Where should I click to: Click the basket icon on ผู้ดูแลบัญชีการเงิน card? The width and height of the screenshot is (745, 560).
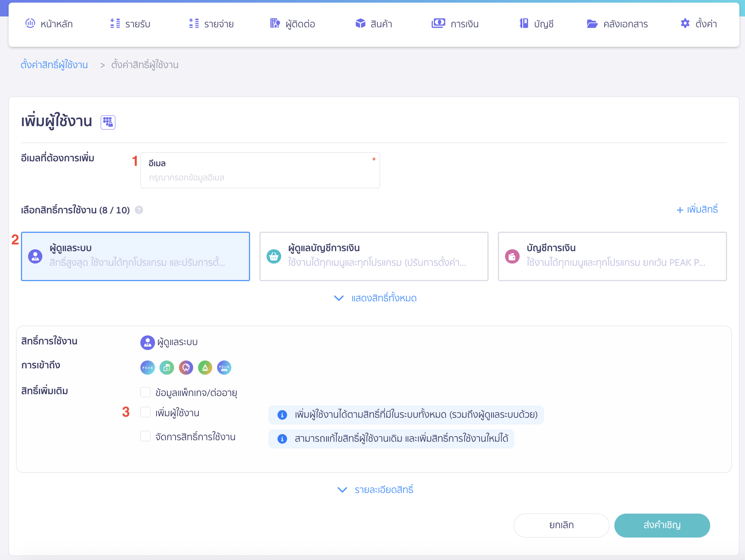point(274,256)
